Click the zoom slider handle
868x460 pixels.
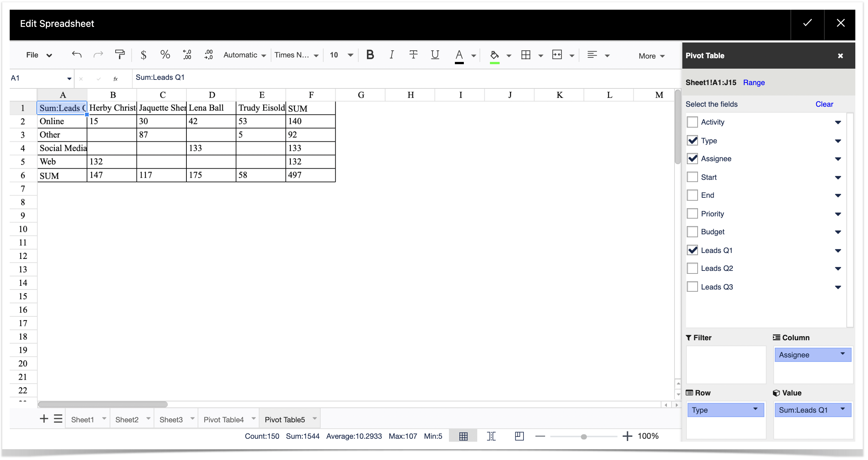tap(584, 436)
